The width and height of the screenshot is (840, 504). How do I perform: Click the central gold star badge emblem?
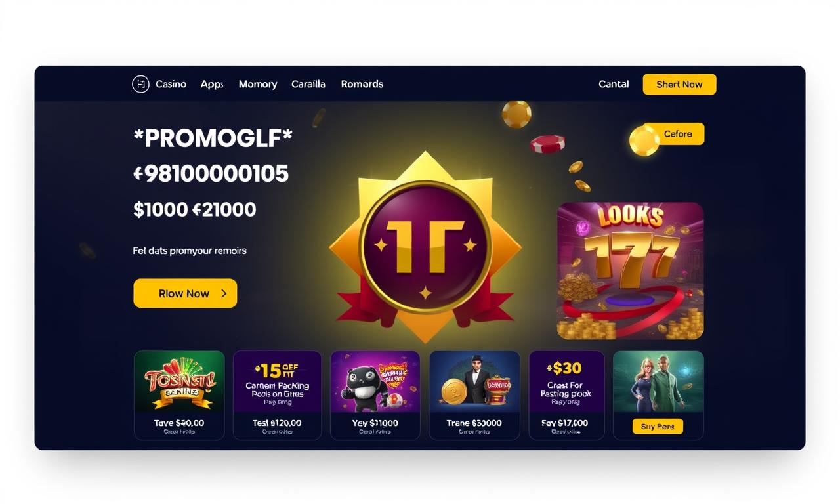pyautogui.click(x=425, y=246)
